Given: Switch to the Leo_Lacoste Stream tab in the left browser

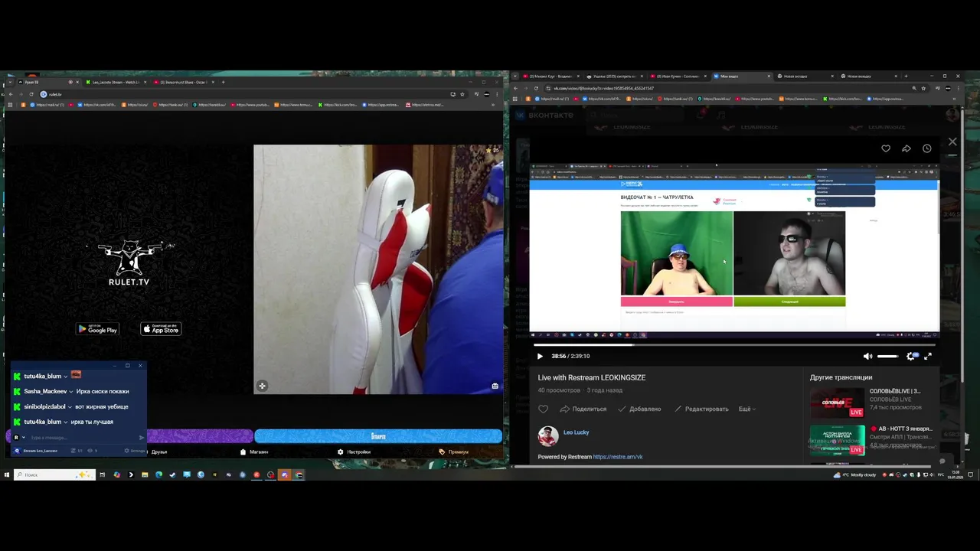Looking at the screenshot, I should coord(116,82).
